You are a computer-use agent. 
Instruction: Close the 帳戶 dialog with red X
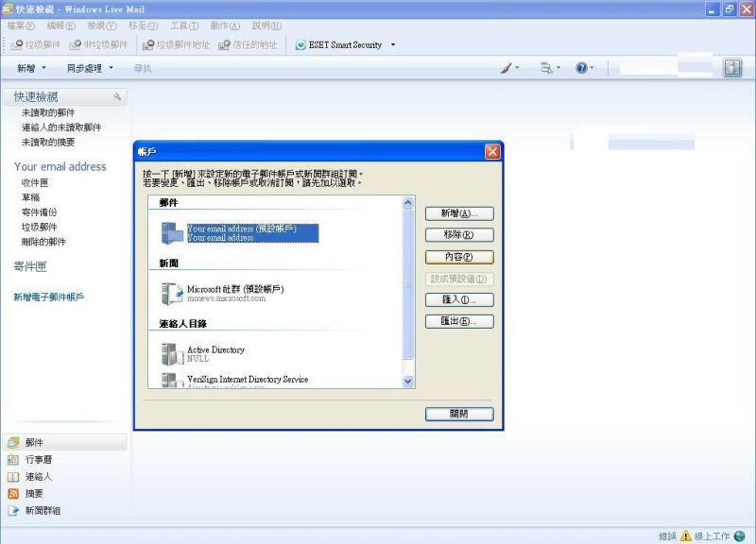(492, 152)
